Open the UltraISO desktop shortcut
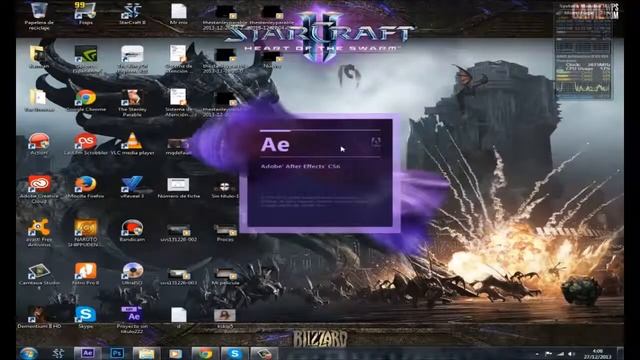The width and height of the screenshot is (640, 360). 132,274
